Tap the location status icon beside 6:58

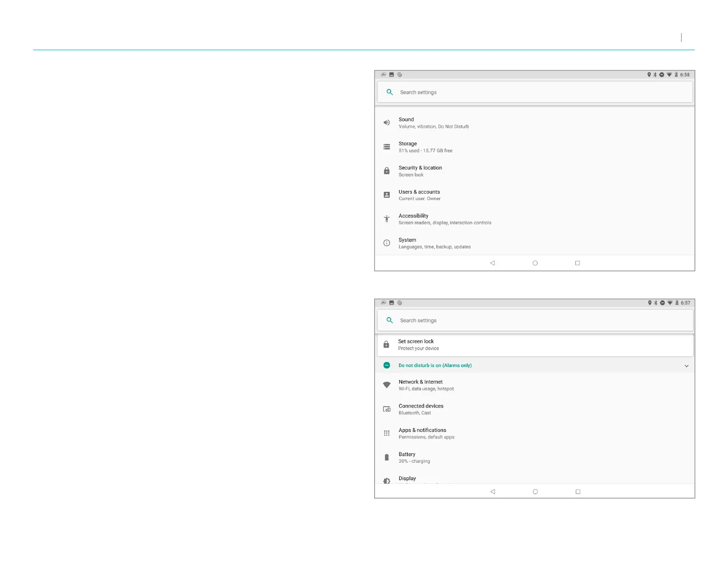649,75
